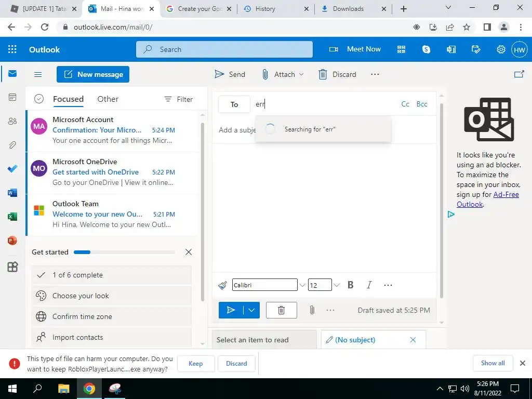Click the Search box
This screenshot has height=399, width=532.
(224, 49)
